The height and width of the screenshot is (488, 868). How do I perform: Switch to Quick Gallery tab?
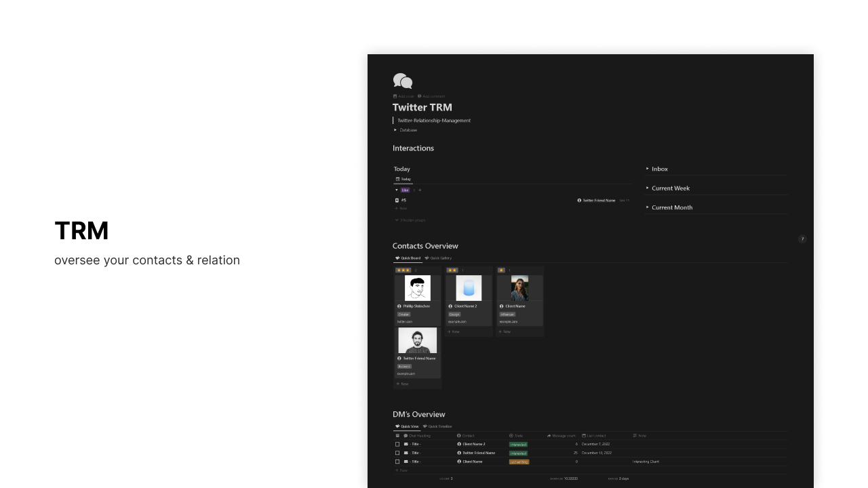pos(438,258)
